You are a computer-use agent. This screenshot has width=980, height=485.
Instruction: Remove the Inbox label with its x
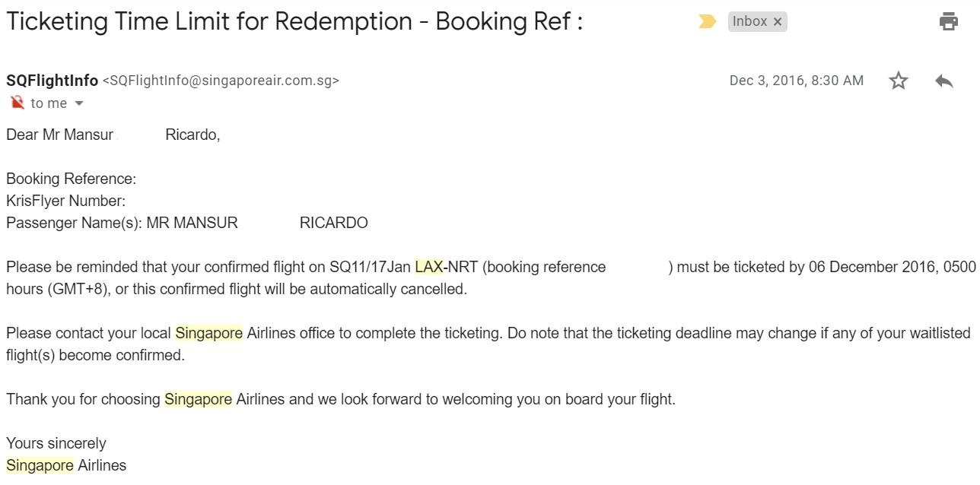point(778,22)
